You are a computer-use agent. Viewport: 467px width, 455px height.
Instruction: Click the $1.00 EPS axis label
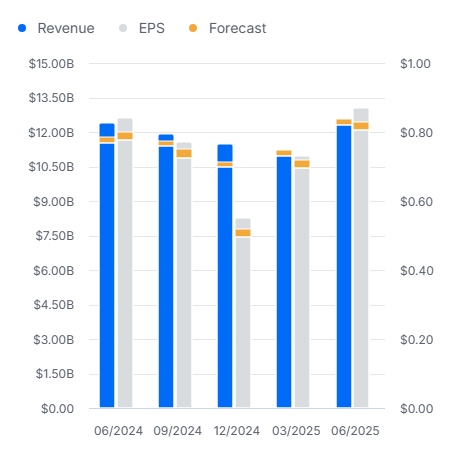point(415,64)
